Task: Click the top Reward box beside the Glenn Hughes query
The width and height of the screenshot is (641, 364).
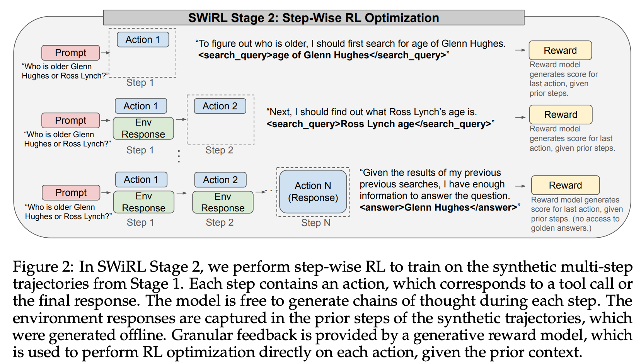Action: tap(560, 50)
